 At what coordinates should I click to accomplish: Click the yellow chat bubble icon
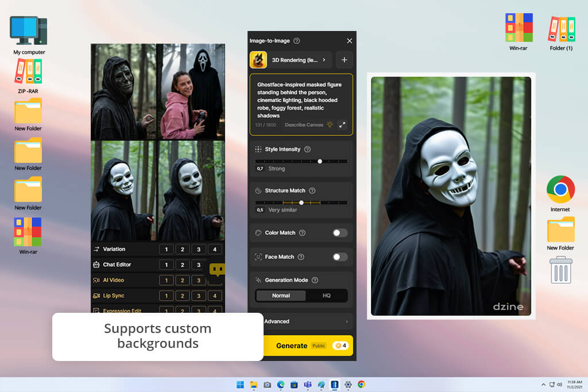[x=217, y=269]
